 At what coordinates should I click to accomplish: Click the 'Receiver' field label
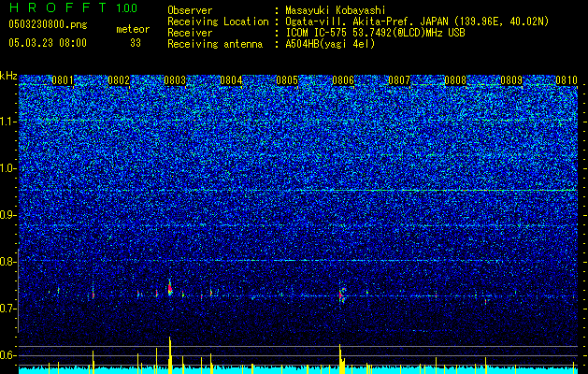pos(190,33)
